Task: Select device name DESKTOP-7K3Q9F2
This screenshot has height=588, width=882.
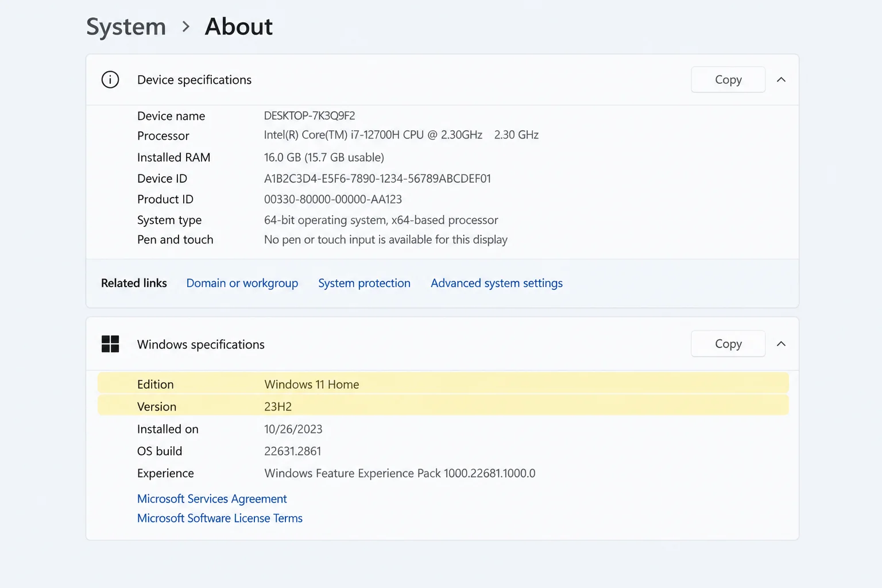Action: coord(310,115)
